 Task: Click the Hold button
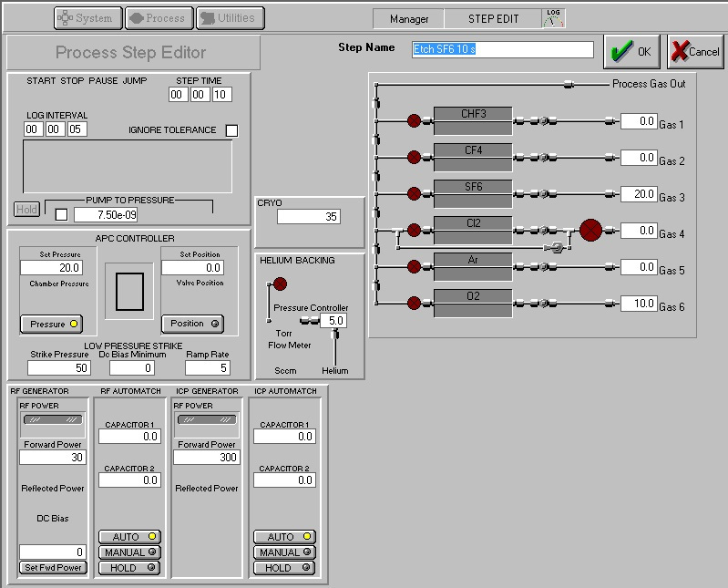point(26,210)
